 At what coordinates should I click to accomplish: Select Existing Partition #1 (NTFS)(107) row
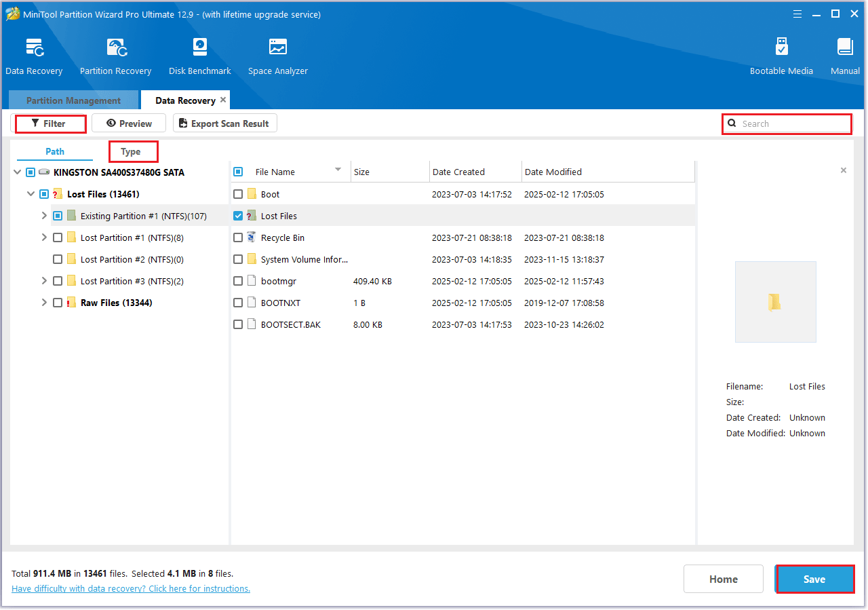[x=144, y=216]
